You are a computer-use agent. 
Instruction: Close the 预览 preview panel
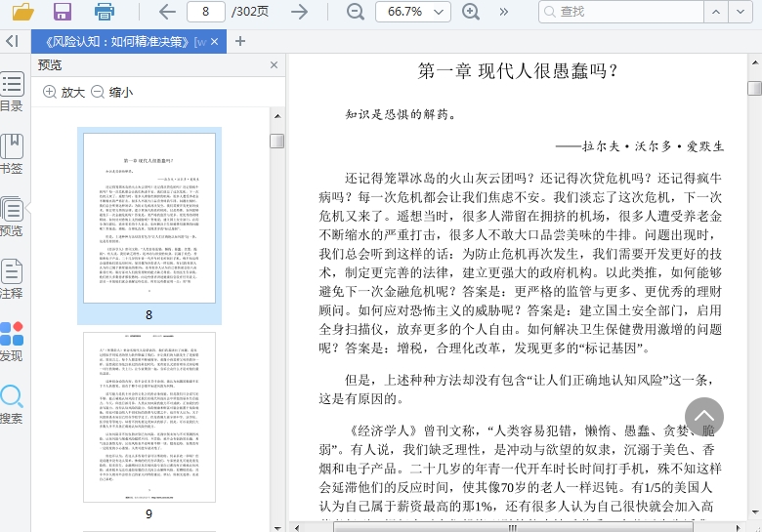click(275, 65)
